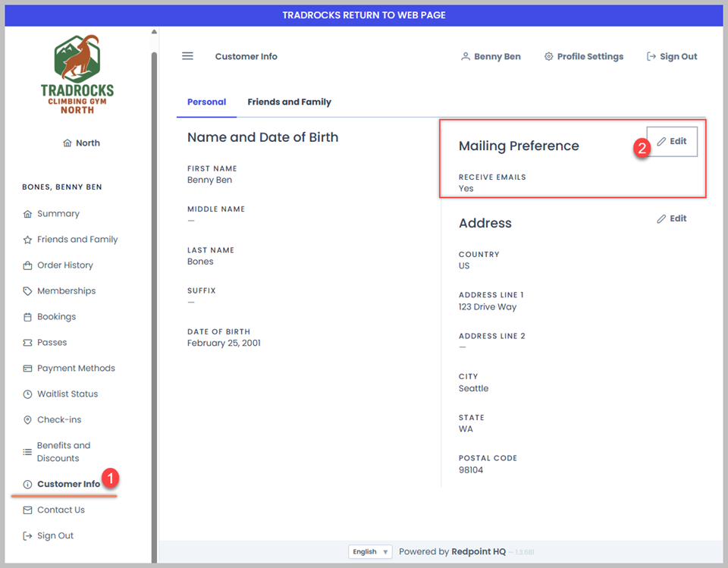Screen dimensions: 728x568
Task: Switch to the Friends and Family tab
Action: pos(289,102)
